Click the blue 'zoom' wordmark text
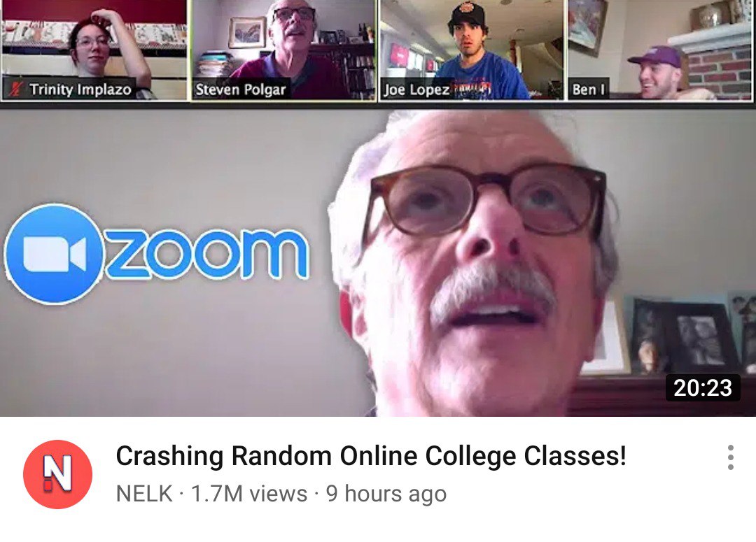756x542 pixels. click(x=206, y=255)
